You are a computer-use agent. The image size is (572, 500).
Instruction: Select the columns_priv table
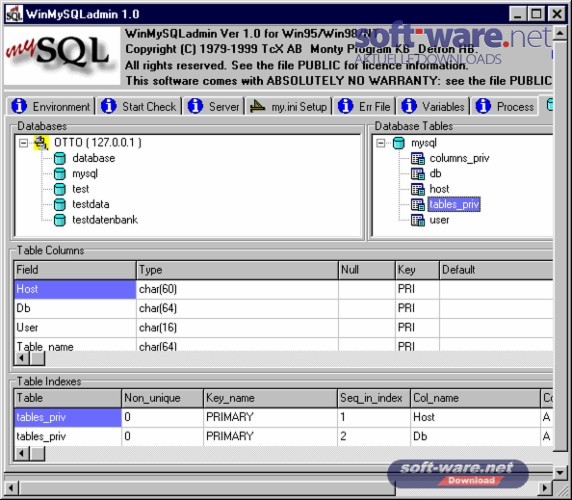[x=459, y=158]
